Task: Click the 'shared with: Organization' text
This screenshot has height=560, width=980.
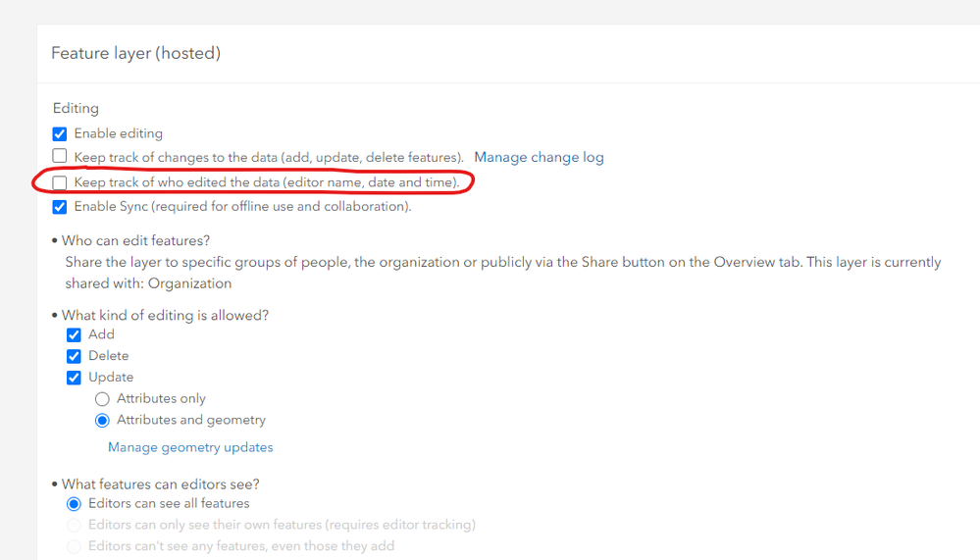Action: click(x=148, y=283)
